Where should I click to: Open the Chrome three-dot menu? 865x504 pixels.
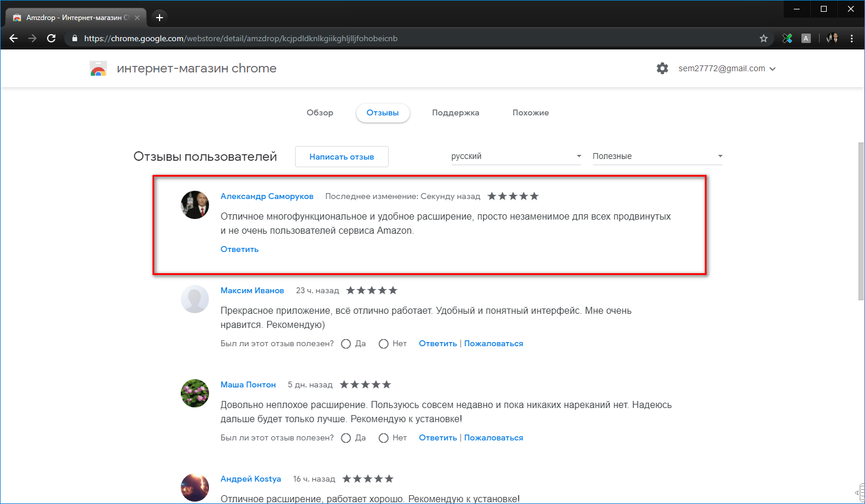point(851,38)
